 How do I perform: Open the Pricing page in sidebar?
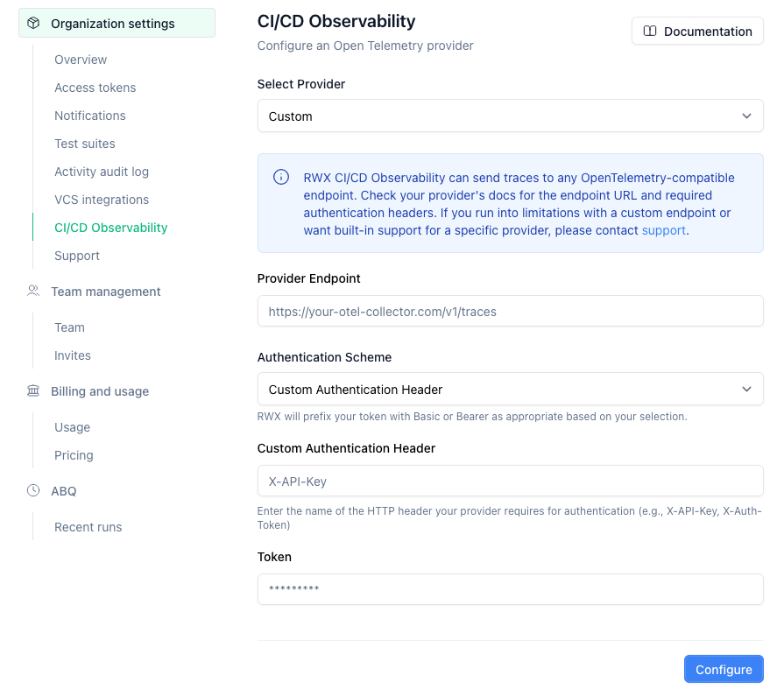coord(74,455)
